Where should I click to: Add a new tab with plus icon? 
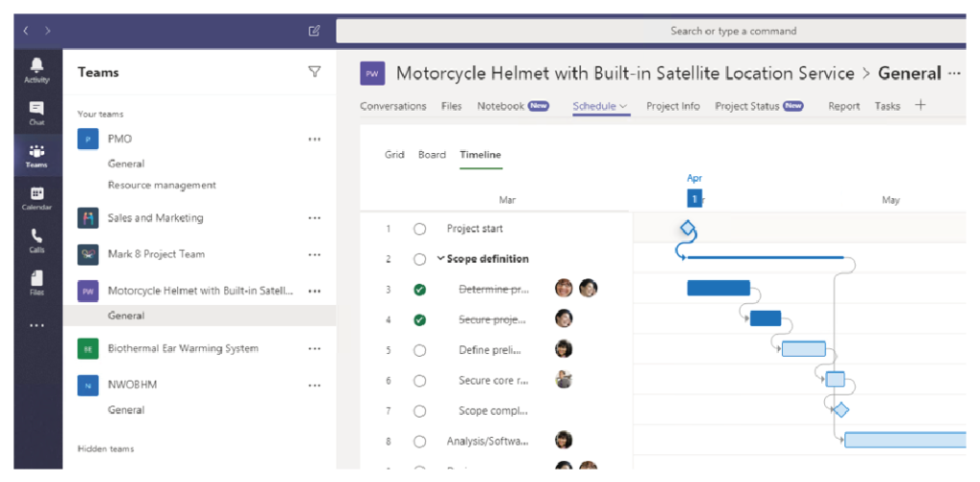click(x=920, y=105)
